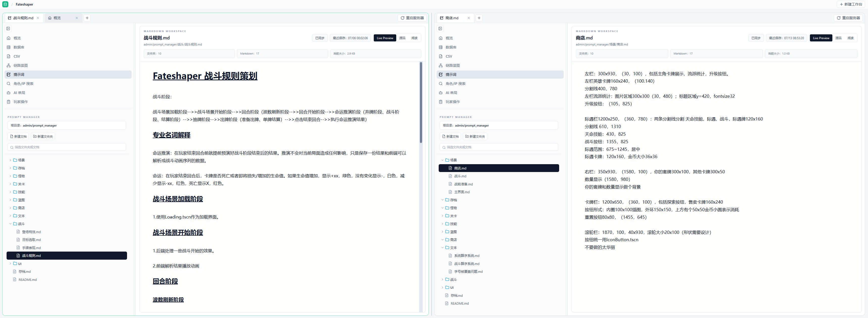Select 提示词 in right pane sidebar

(500, 75)
